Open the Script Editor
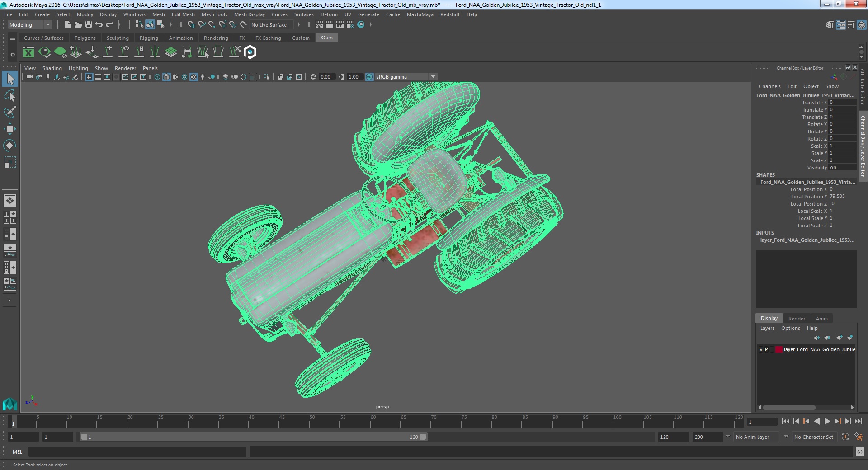Screen dimensions: 868x470 860,451
